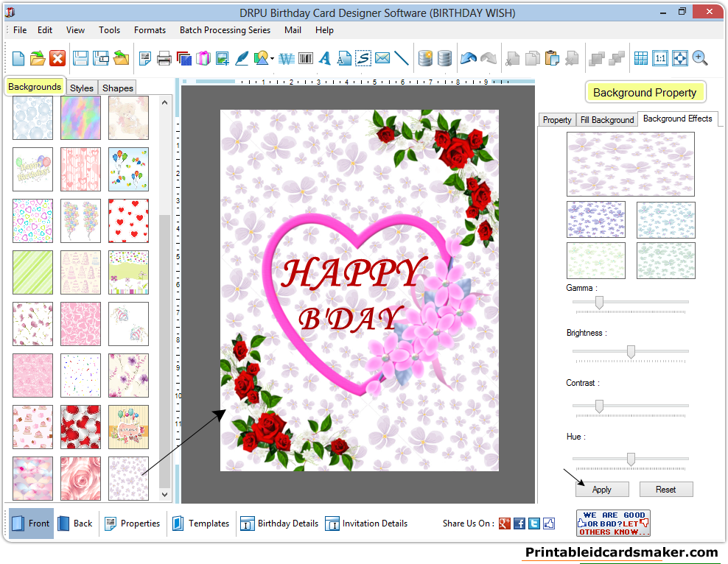
Task: Open the Batch Processing Series menu
Action: (x=225, y=30)
